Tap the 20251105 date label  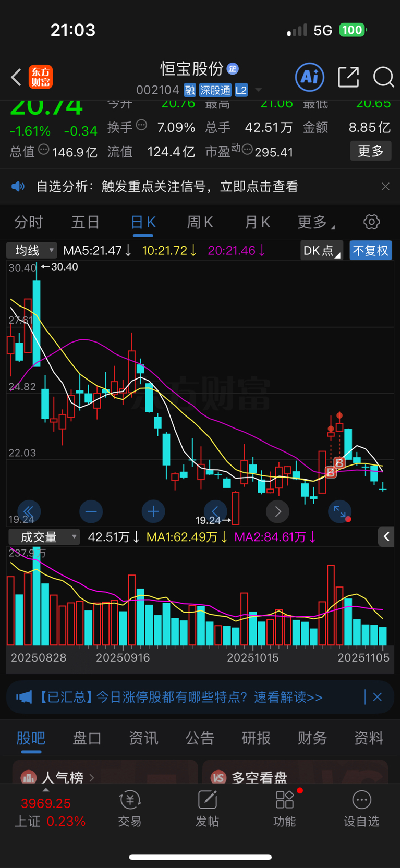pyautogui.click(x=363, y=658)
